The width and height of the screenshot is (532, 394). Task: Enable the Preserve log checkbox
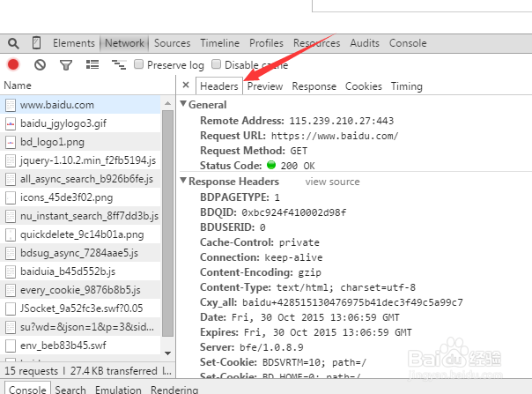[138, 63]
